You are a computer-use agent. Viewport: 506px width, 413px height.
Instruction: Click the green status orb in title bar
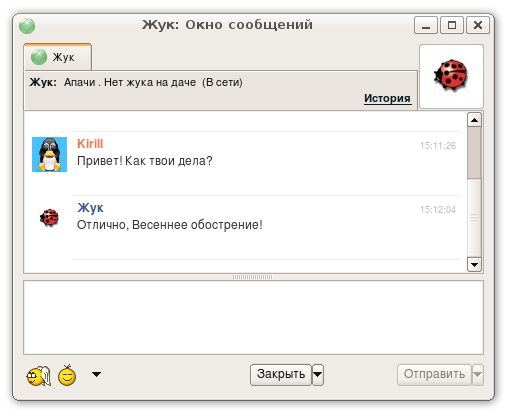coord(27,26)
